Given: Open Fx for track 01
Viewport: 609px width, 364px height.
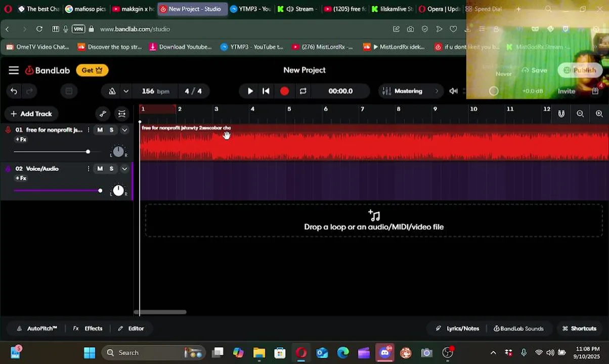Looking at the screenshot, I should coord(21,140).
